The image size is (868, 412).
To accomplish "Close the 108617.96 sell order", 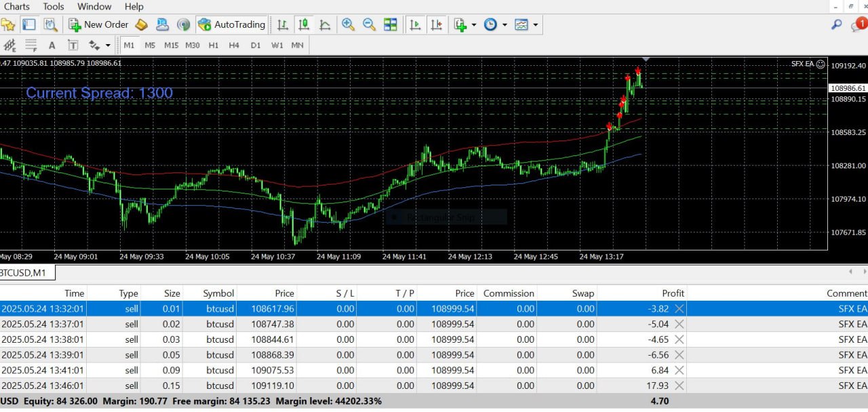I will click(x=679, y=308).
